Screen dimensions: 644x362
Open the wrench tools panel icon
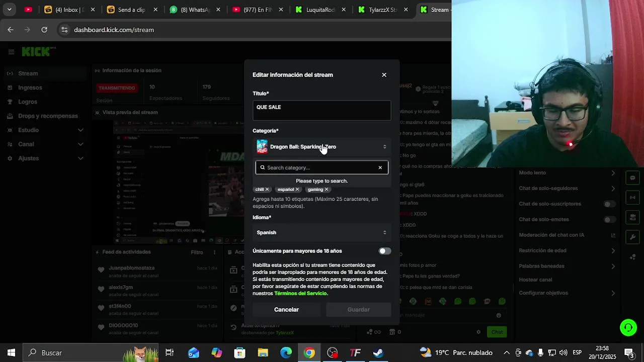[x=632, y=237]
